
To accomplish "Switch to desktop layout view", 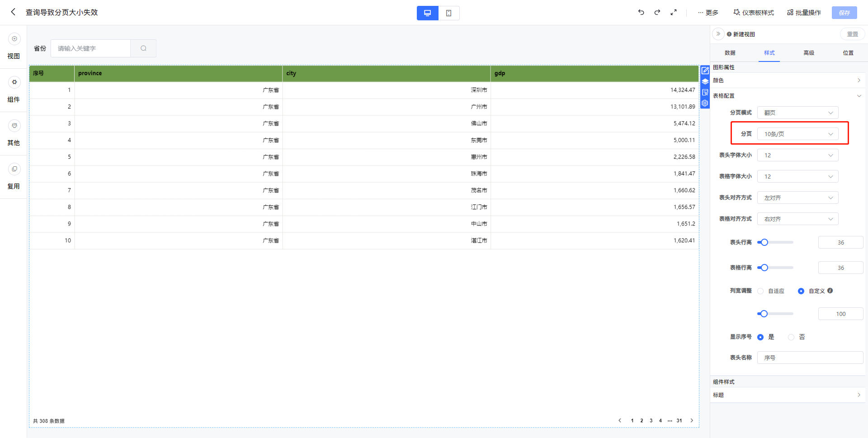I will pos(427,13).
